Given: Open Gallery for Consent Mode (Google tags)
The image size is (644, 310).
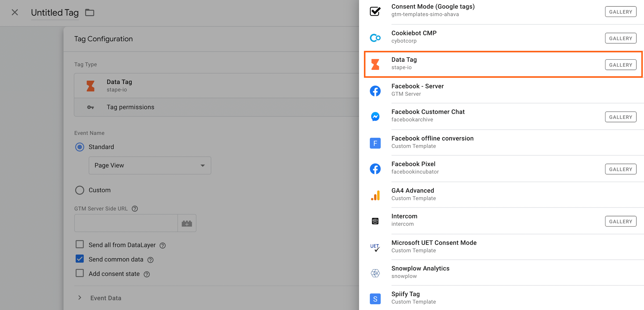Looking at the screenshot, I should click(x=620, y=12).
